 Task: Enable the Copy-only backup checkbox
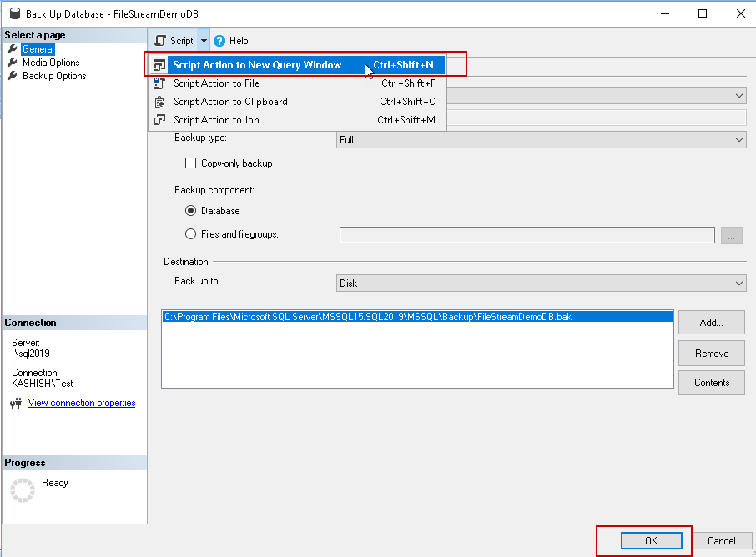pos(190,163)
